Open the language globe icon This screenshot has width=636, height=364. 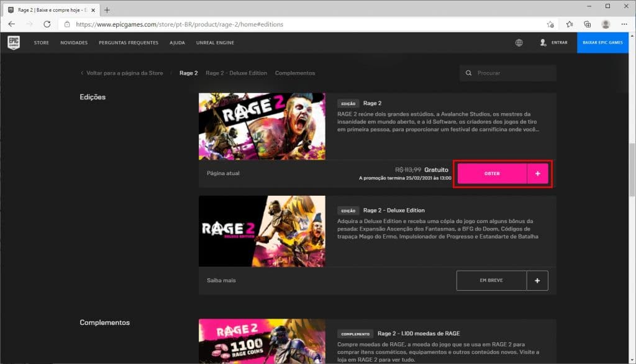tap(519, 43)
